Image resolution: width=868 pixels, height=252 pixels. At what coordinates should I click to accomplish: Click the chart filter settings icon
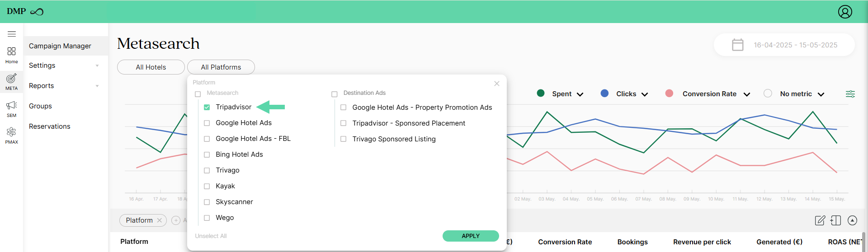(x=850, y=94)
